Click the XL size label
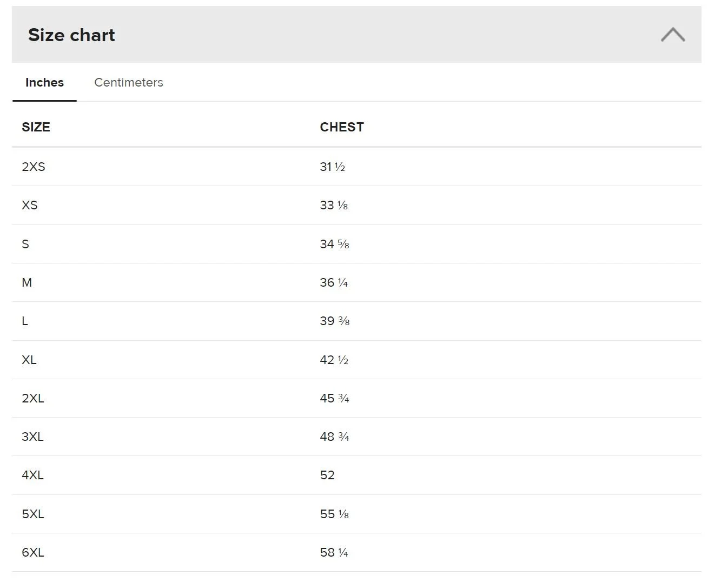708x588 pixels. click(x=29, y=360)
